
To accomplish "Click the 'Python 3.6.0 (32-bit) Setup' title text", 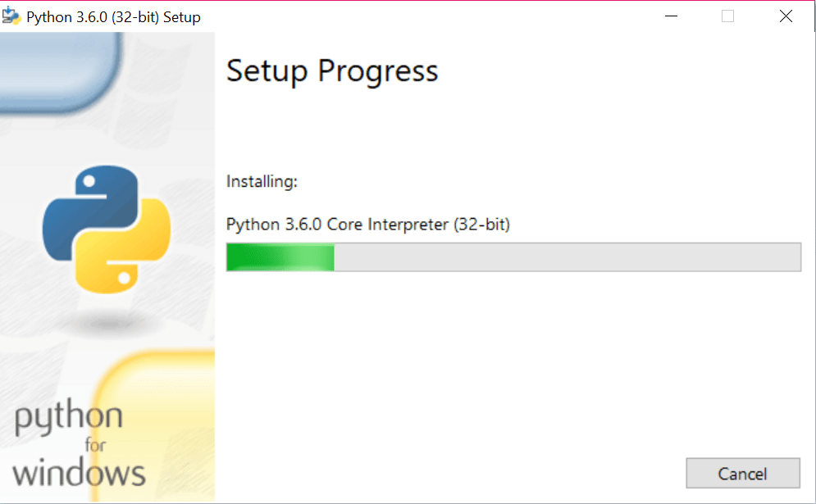I will tap(114, 16).
